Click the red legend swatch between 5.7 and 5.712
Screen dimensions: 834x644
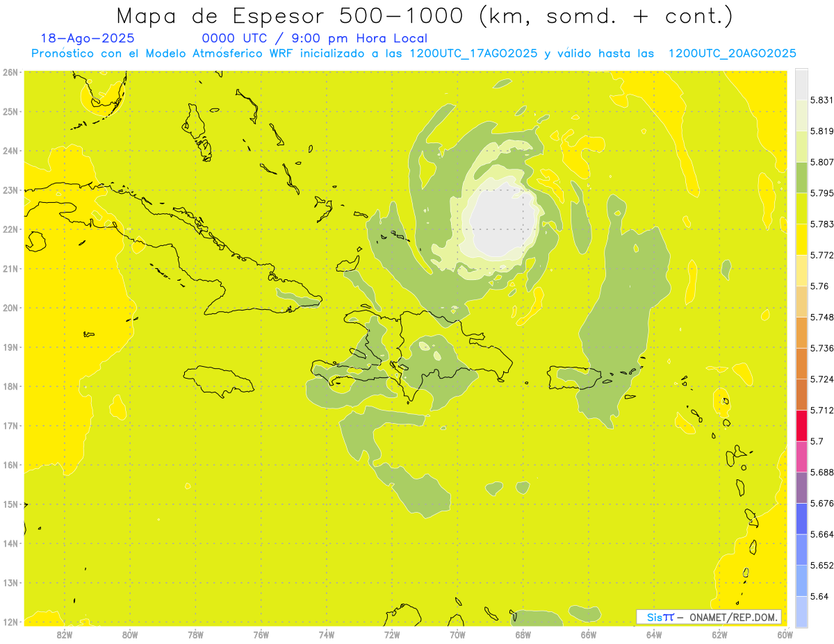(x=801, y=425)
